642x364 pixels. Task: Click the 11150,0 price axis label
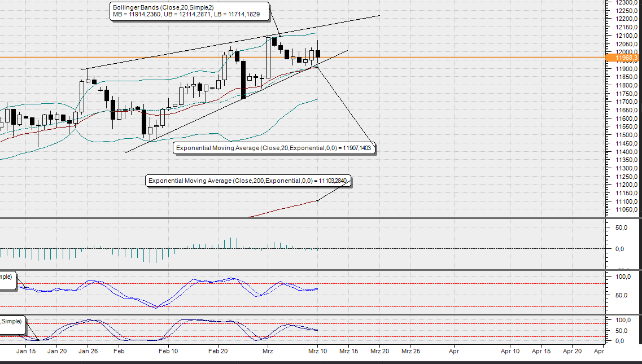(626, 193)
